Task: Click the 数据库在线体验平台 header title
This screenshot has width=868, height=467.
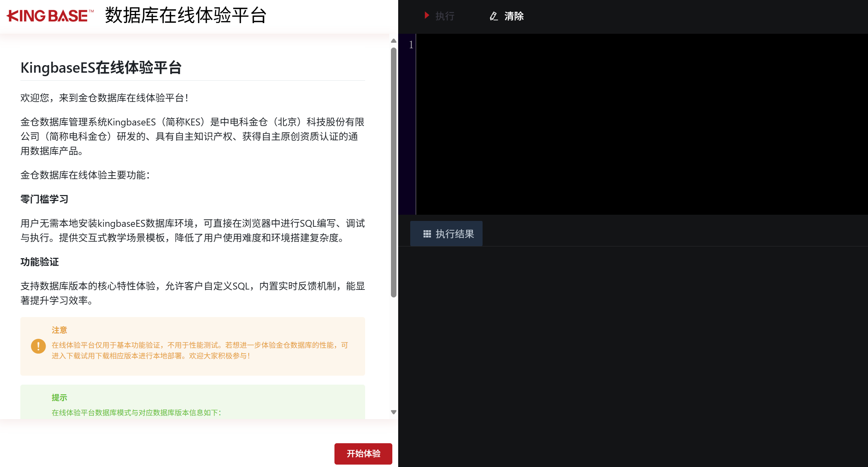Action: tap(186, 16)
